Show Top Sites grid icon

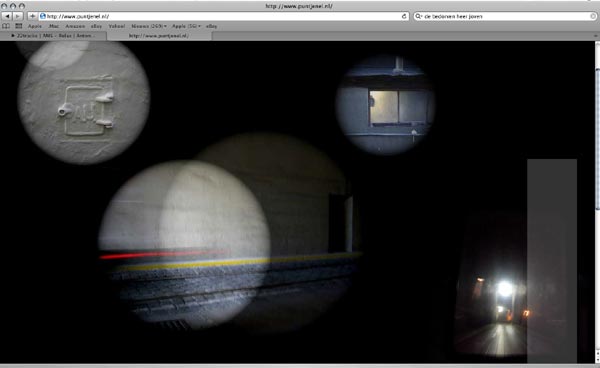coord(18,26)
